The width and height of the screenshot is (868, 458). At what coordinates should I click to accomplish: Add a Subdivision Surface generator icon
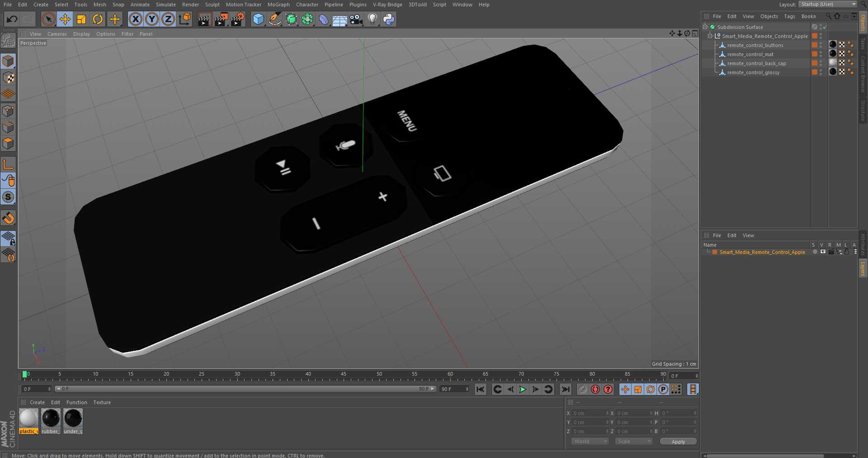coord(291,19)
